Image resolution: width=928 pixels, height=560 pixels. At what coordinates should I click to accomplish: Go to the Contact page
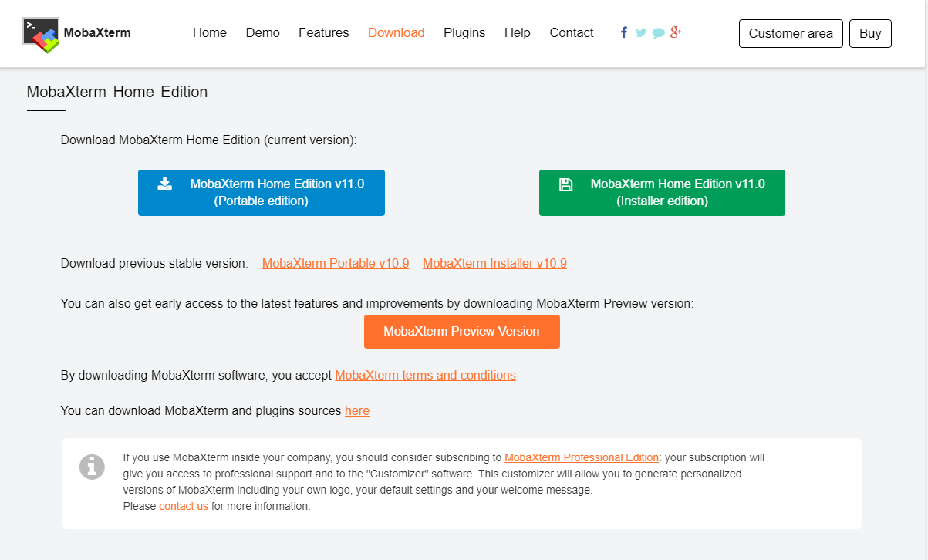(x=572, y=33)
